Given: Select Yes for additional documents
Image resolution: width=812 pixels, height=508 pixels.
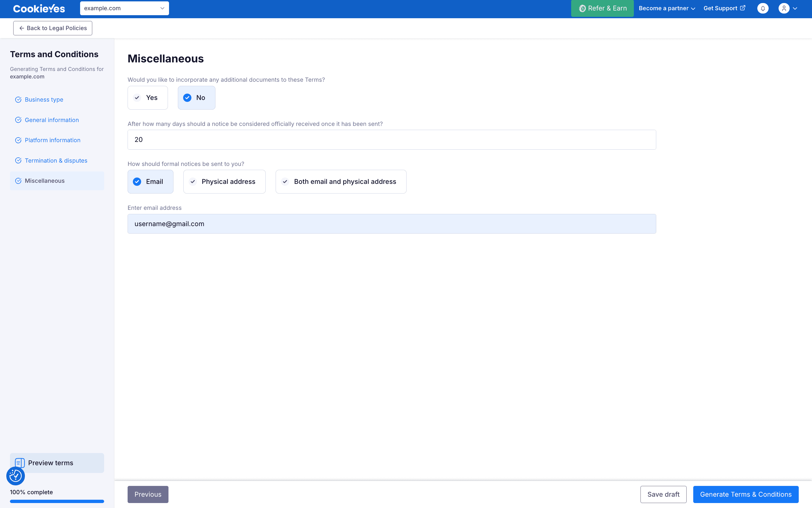Looking at the screenshot, I should click(147, 98).
